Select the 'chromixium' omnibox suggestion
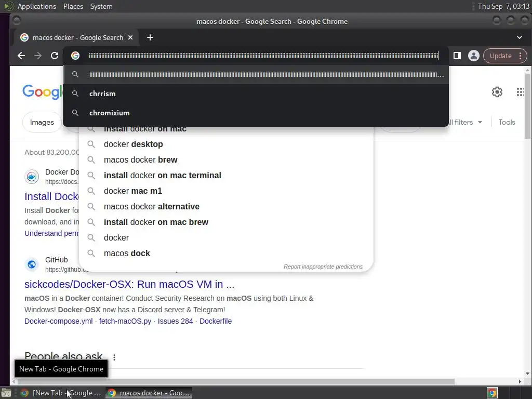532x399 pixels. click(256, 113)
